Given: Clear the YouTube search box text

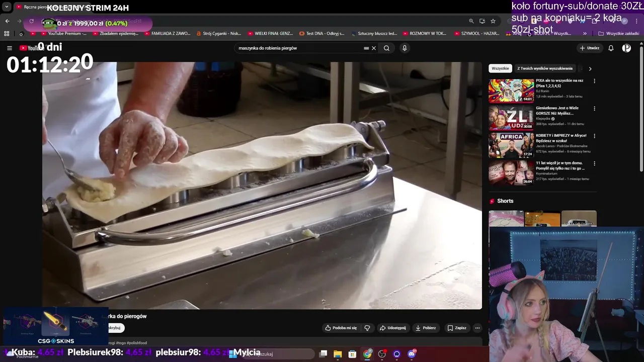Looking at the screenshot, I should 374,48.
